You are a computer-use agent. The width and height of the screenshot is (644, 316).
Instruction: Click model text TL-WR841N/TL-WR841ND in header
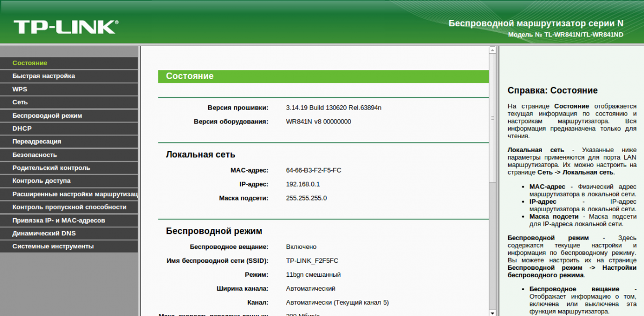click(x=584, y=34)
